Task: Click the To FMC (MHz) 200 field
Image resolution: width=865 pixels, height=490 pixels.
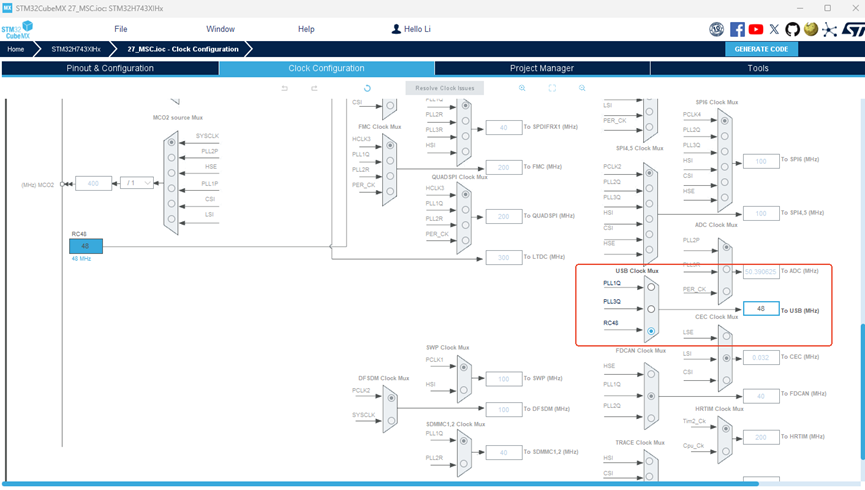Action: pyautogui.click(x=504, y=167)
